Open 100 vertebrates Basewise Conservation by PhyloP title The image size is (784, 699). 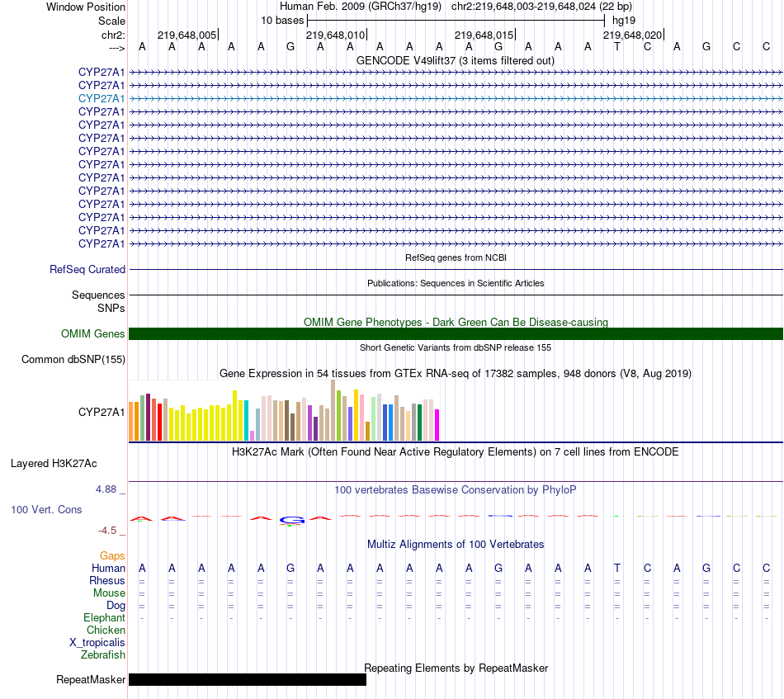[x=456, y=490]
